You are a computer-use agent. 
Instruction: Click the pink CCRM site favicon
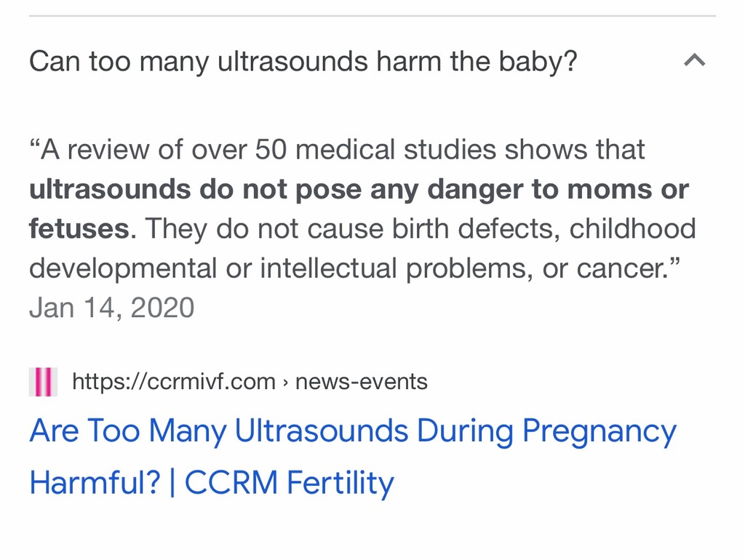tap(43, 381)
